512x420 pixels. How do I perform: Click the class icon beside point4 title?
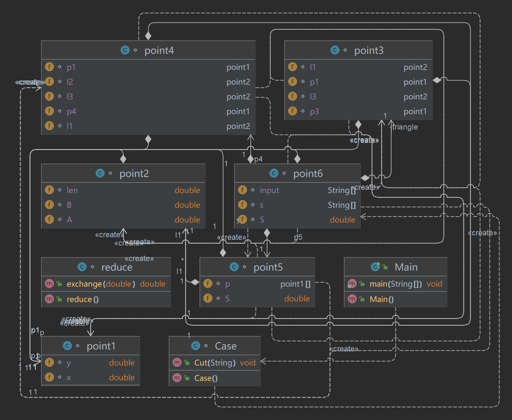click(125, 50)
